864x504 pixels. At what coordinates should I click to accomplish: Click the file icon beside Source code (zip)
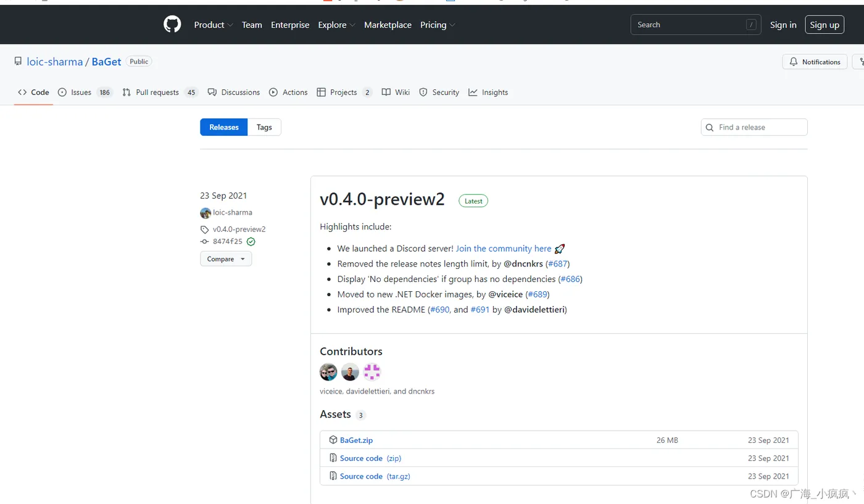[x=333, y=458]
